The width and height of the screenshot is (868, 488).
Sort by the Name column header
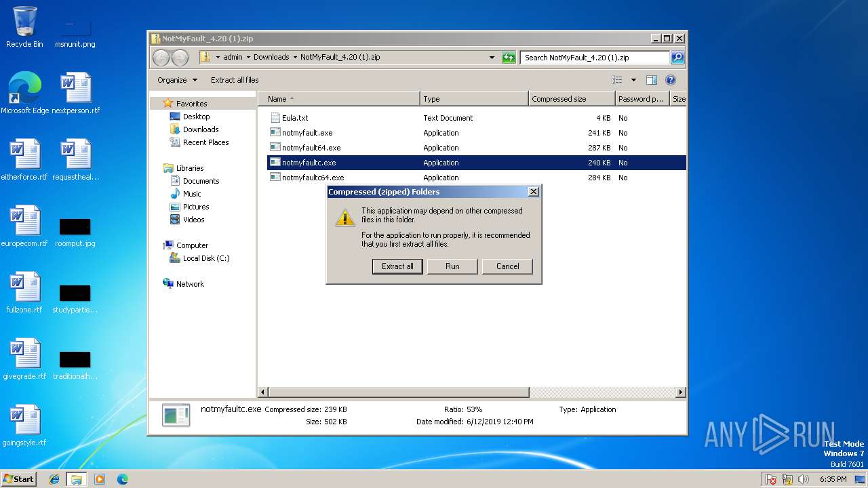pyautogui.click(x=339, y=99)
